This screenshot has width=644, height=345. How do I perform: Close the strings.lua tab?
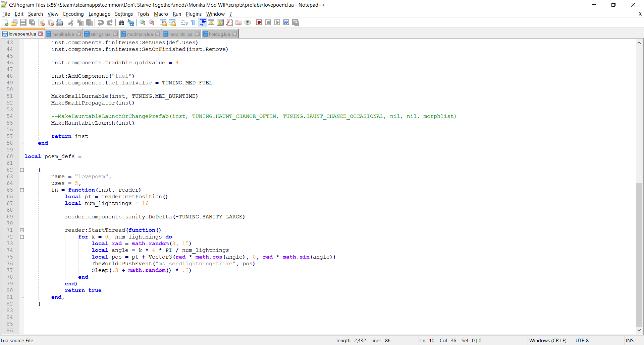tap(115, 34)
